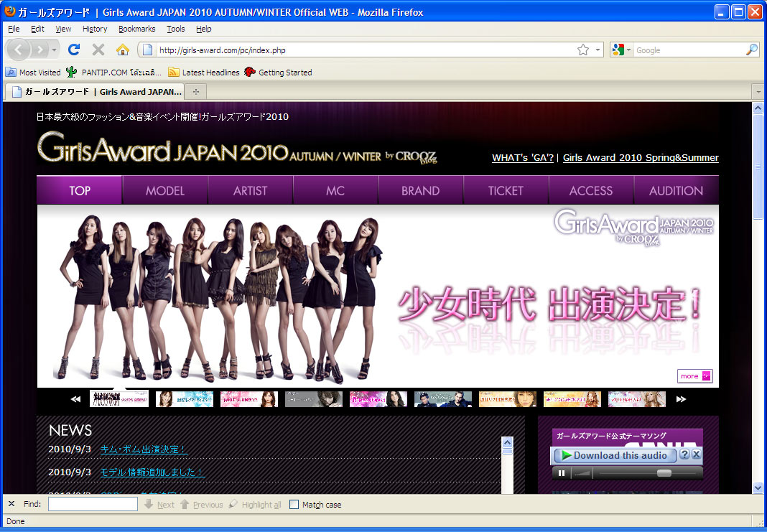Open the Bookmarks menu
The width and height of the screenshot is (767, 532).
137,29
